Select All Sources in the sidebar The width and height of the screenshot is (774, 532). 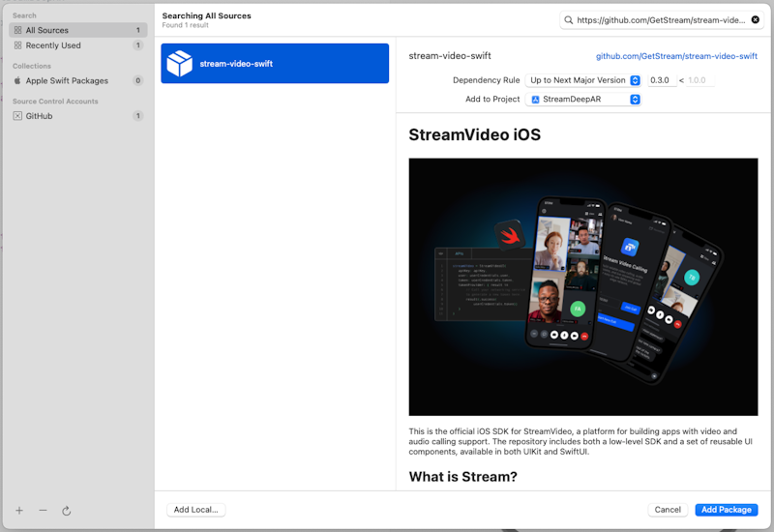46,30
